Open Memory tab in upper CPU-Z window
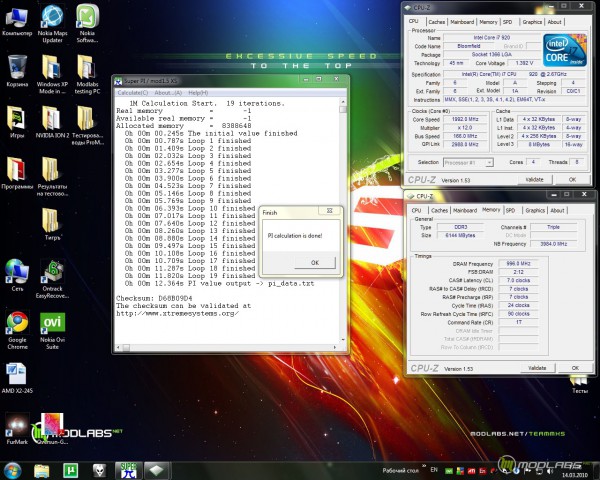 point(488,22)
